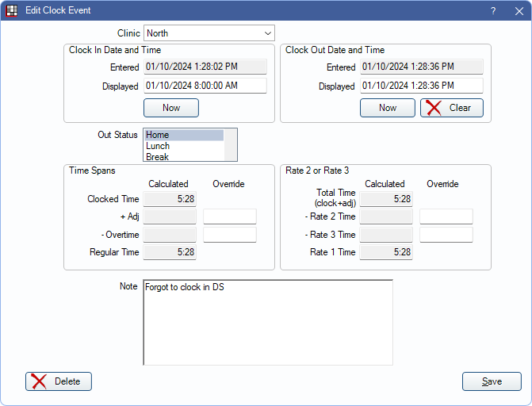Click the Rate 2 Time Override field
The width and height of the screenshot is (532, 406).
(446, 216)
